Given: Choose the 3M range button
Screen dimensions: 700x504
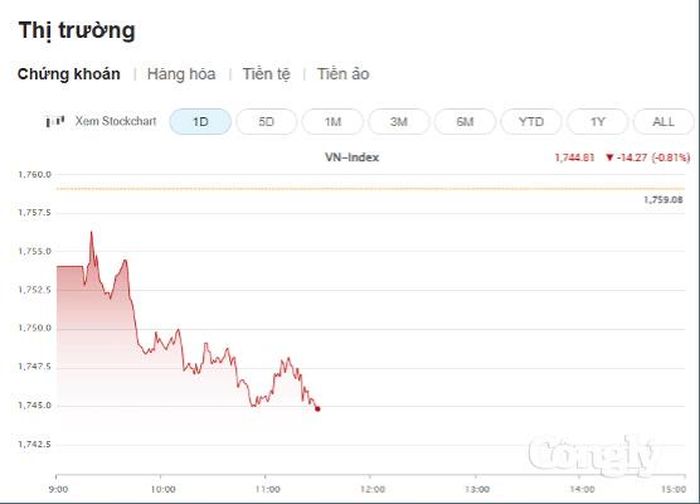Looking at the screenshot, I should point(399,121).
